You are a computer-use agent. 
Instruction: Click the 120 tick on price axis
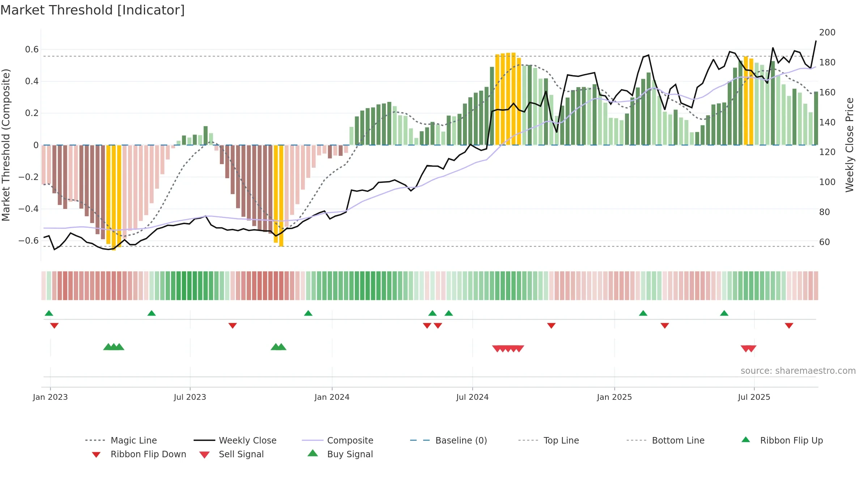(827, 152)
